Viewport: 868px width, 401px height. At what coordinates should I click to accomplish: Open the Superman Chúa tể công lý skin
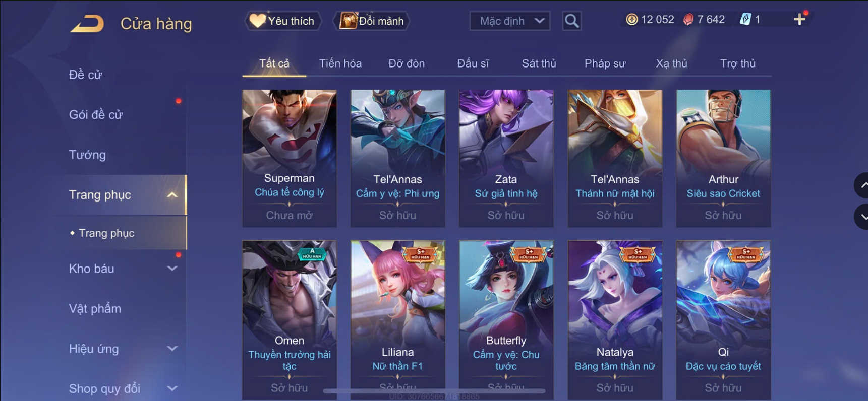tap(289, 158)
